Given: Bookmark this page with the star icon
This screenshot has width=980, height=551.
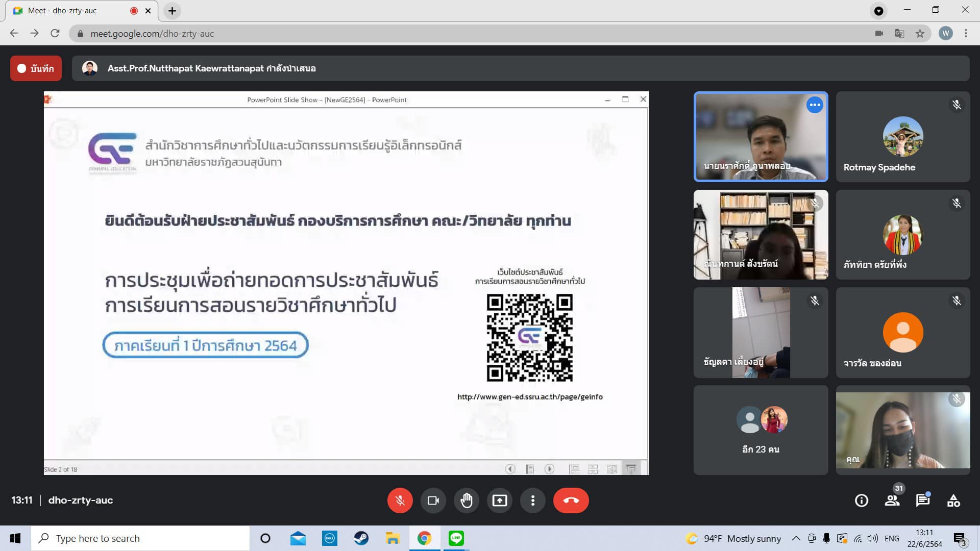Looking at the screenshot, I should 920,34.
